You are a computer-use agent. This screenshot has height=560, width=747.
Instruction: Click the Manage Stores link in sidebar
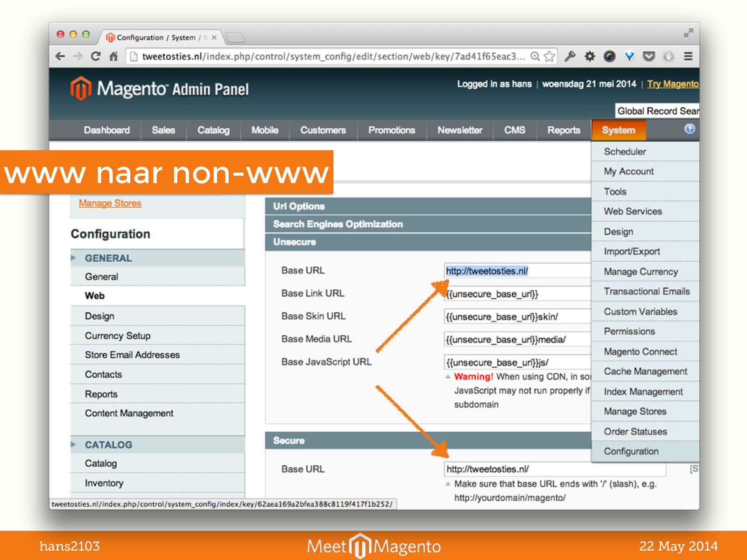110,203
